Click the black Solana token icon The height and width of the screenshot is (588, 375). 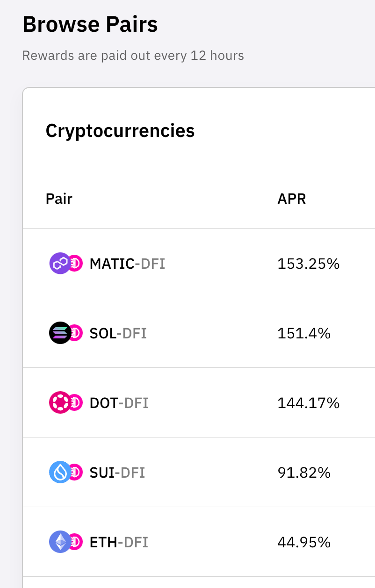(59, 333)
